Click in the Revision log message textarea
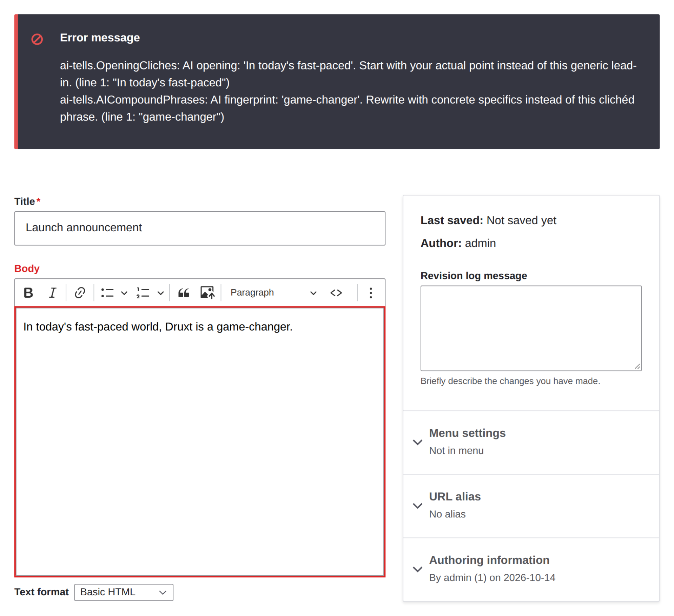674x616 pixels. click(x=531, y=328)
